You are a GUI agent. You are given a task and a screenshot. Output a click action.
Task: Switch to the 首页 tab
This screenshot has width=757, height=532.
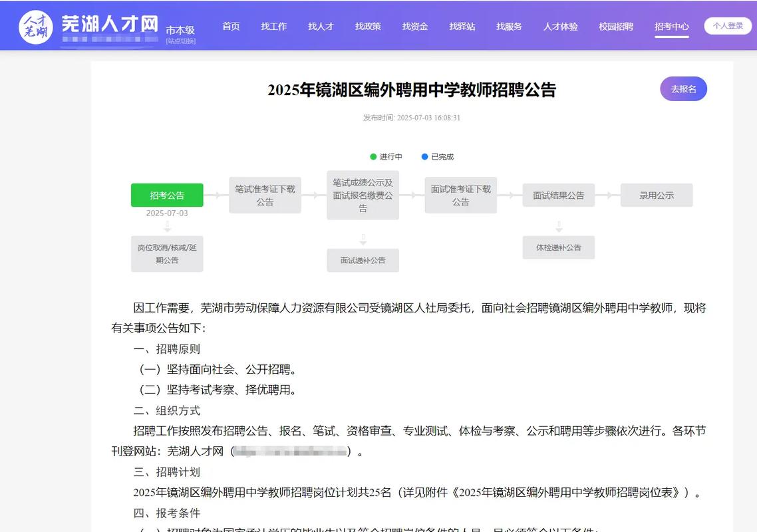[x=231, y=27]
